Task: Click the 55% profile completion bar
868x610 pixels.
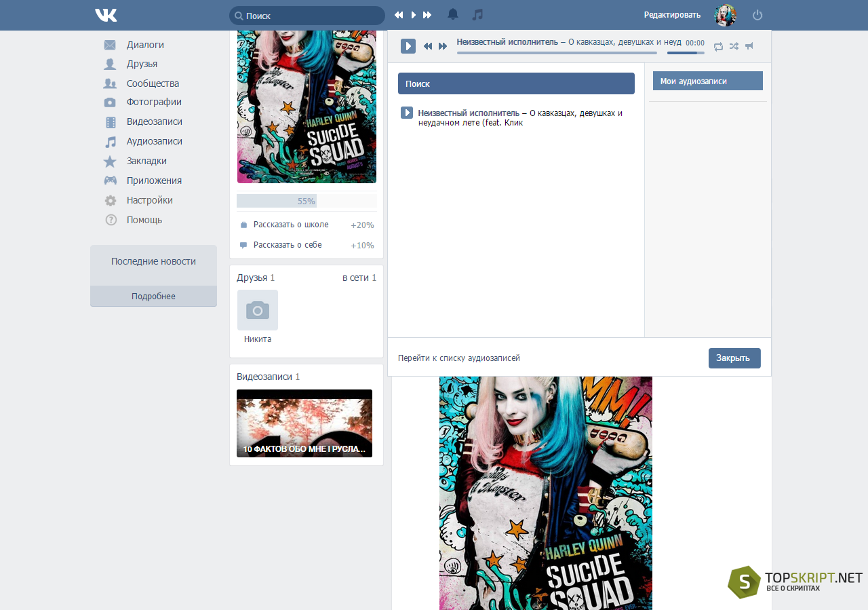Action: pos(307,201)
